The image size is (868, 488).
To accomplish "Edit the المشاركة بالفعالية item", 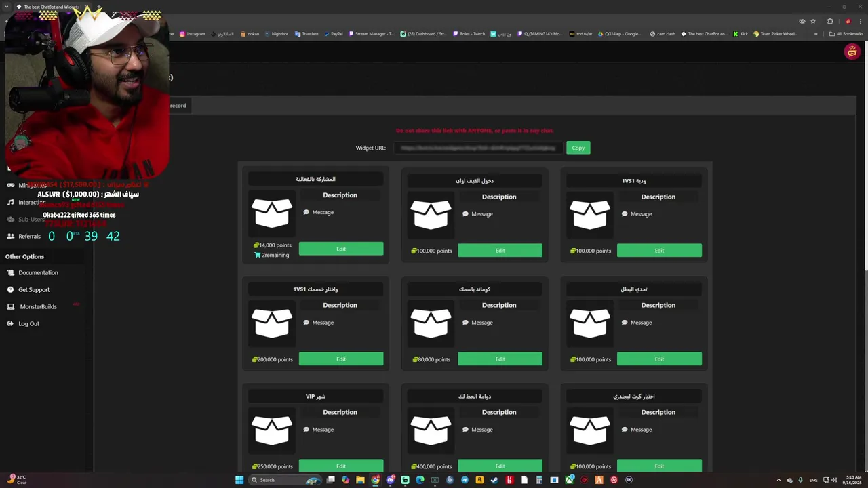I will point(341,249).
